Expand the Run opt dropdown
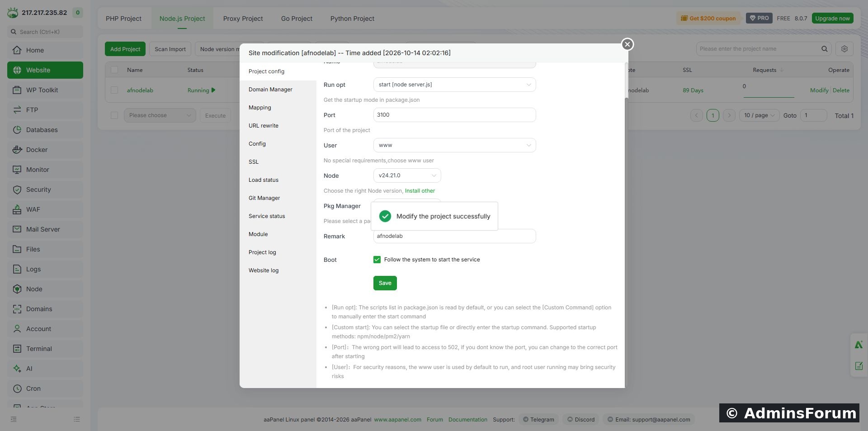868x431 pixels. tap(454, 85)
